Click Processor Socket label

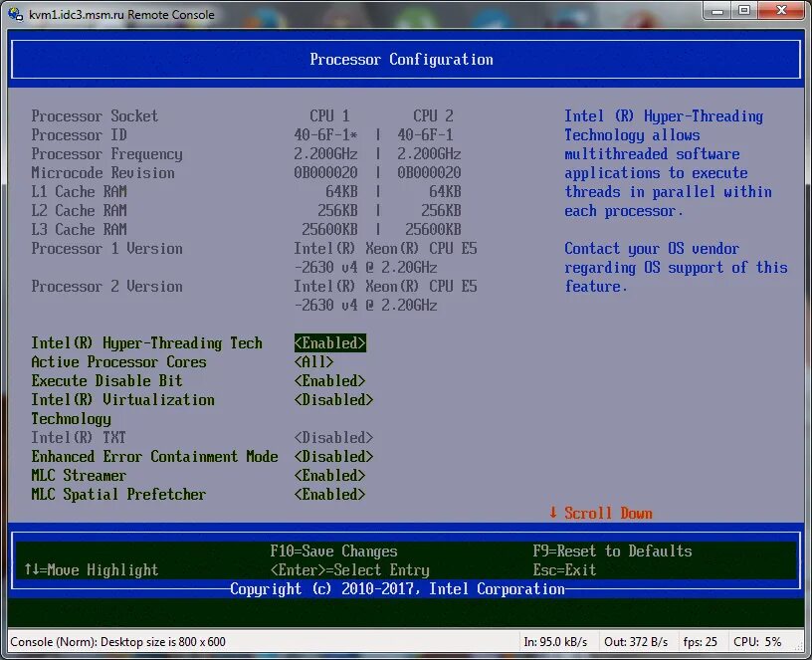(x=95, y=116)
